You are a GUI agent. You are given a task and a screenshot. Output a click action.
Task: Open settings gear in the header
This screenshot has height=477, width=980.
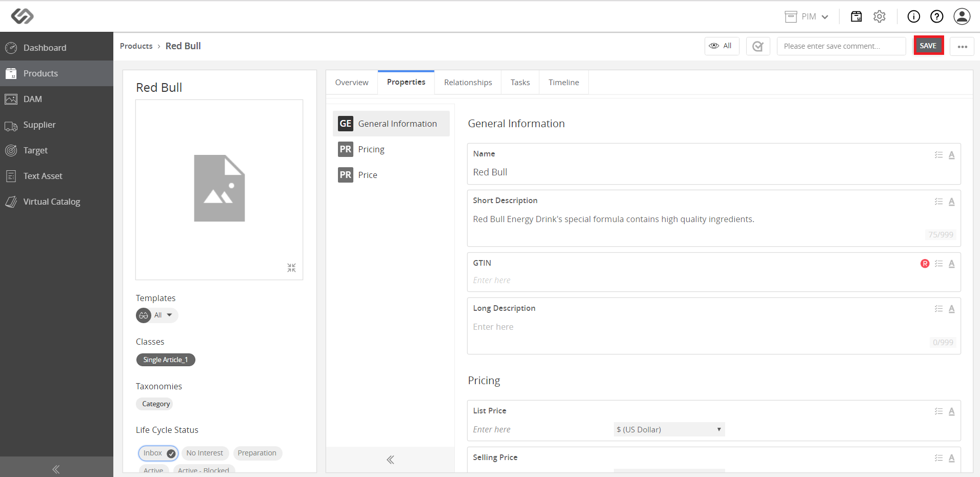pos(879,16)
